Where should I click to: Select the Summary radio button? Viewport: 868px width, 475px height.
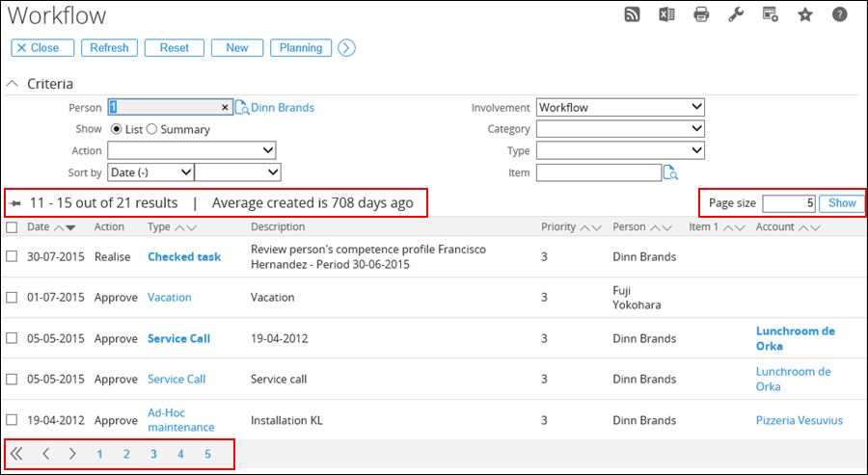[x=151, y=129]
